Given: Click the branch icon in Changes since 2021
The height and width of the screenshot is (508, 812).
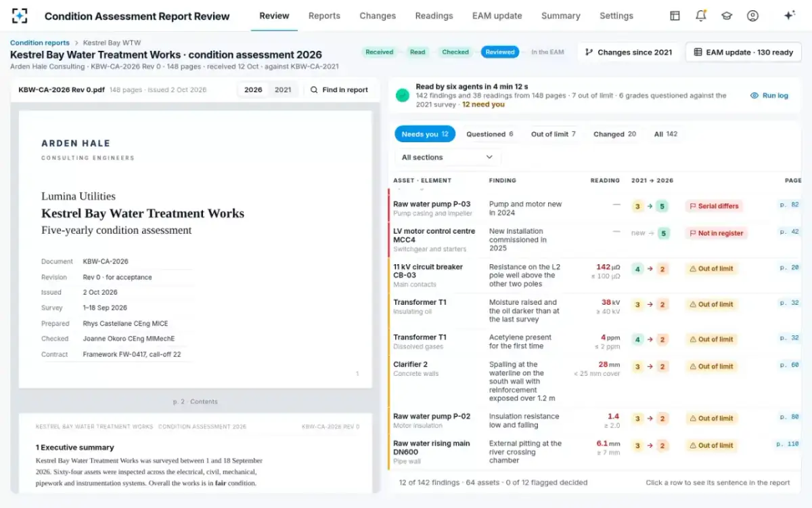Looking at the screenshot, I should pos(589,52).
